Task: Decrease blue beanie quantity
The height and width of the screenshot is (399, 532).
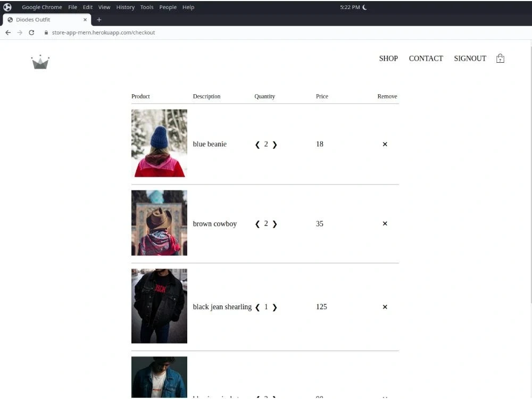Action: point(257,145)
